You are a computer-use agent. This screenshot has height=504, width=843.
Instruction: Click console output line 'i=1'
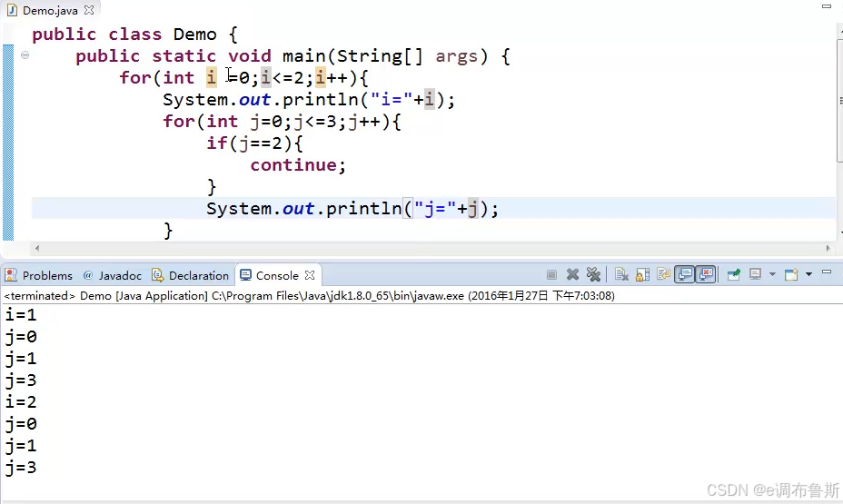[x=20, y=314]
